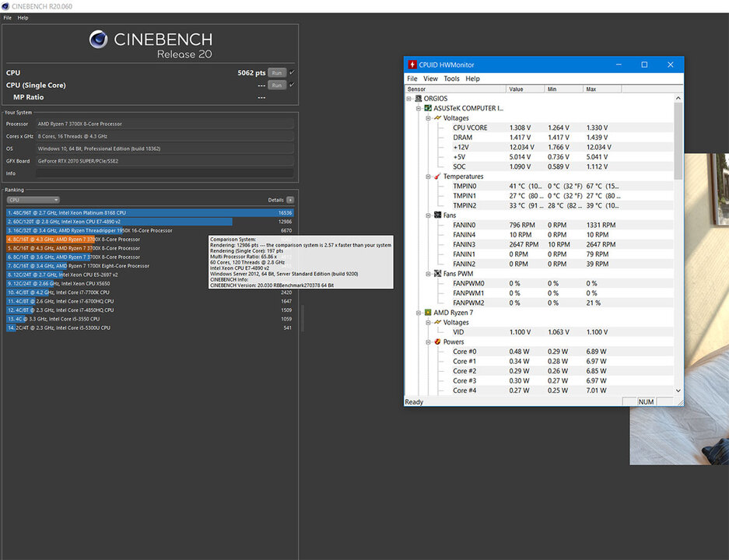This screenshot has height=560, width=729.
Task: Click the ASUSTeK motherboard icon
Action: click(x=428, y=108)
